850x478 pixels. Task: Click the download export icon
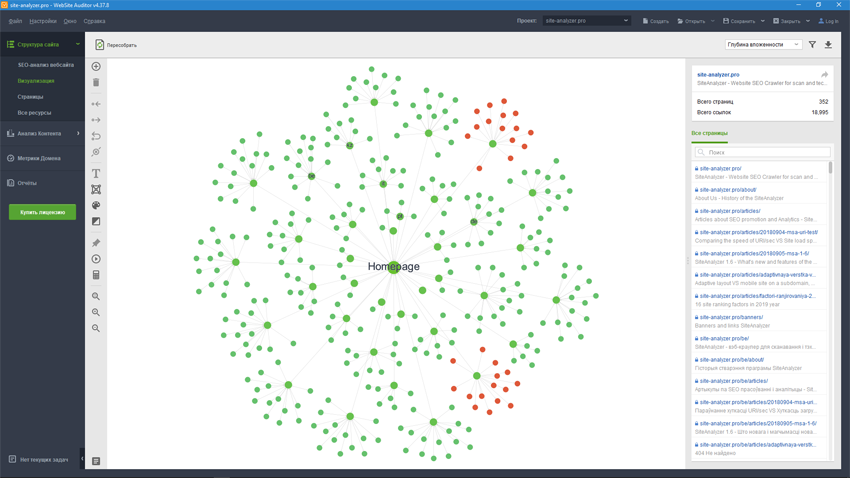[x=828, y=44]
